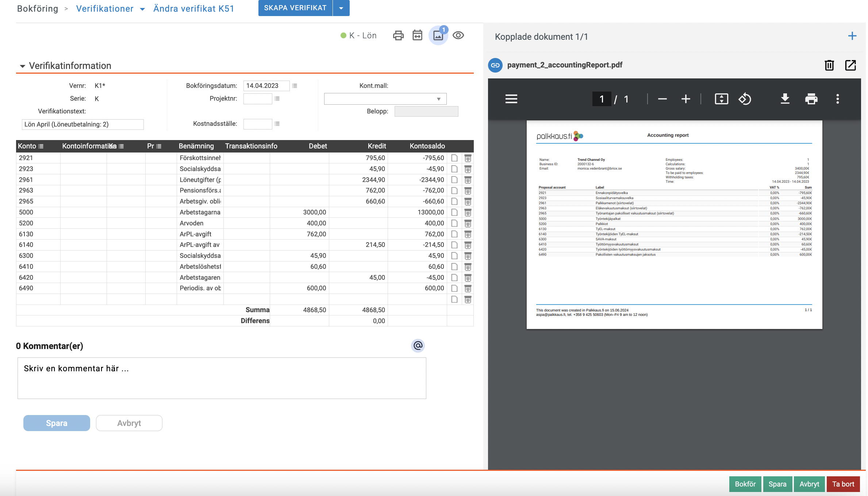Click the comment text area
868x496 pixels.
pos(222,378)
